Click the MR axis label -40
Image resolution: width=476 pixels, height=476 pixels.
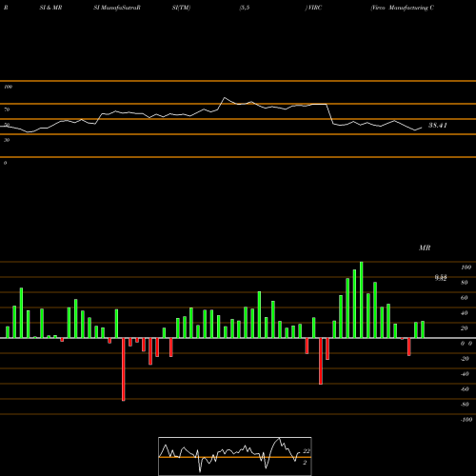[x=465, y=374]
